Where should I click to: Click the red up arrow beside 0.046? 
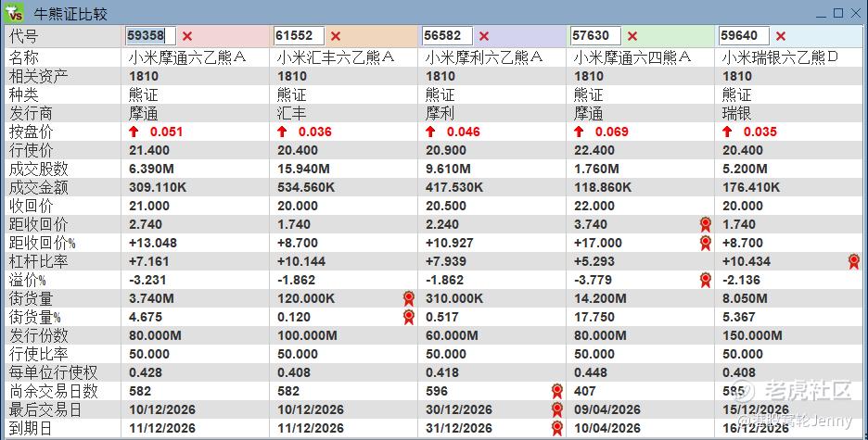[x=430, y=132]
